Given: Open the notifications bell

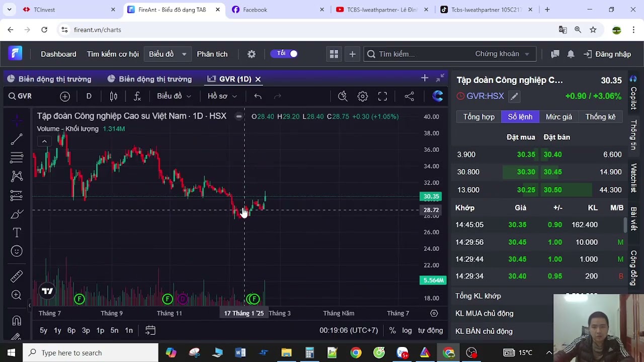Looking at the screenshot, I should [571, 54].
